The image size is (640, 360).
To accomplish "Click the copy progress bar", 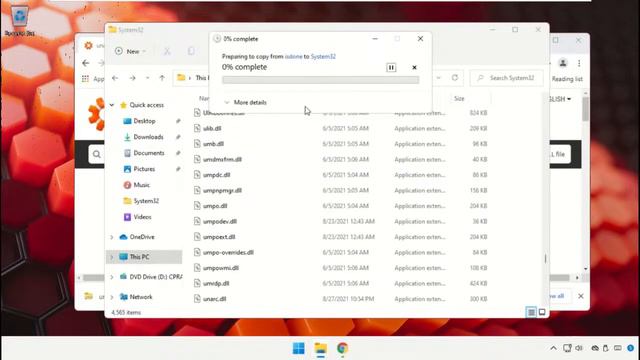I will [x=320, y=80].
